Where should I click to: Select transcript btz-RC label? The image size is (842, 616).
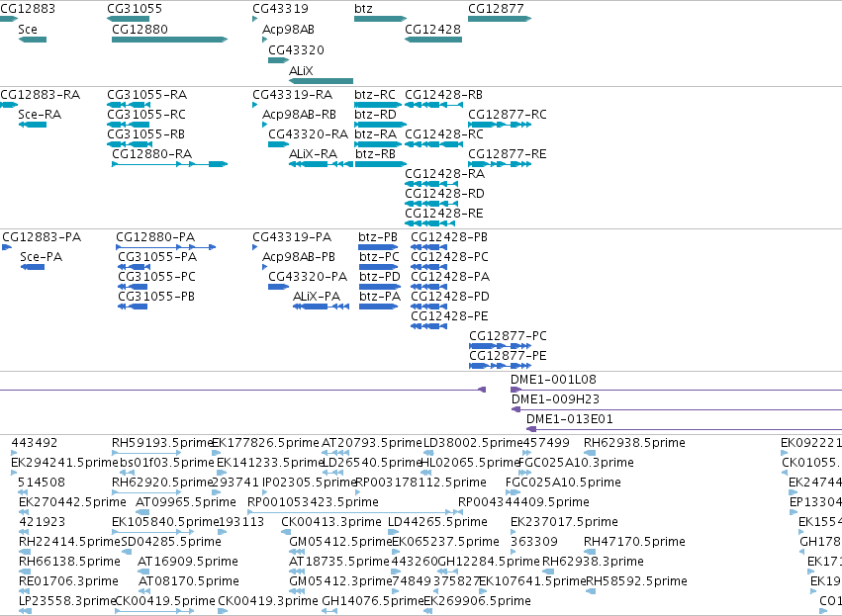click(375, 95)
